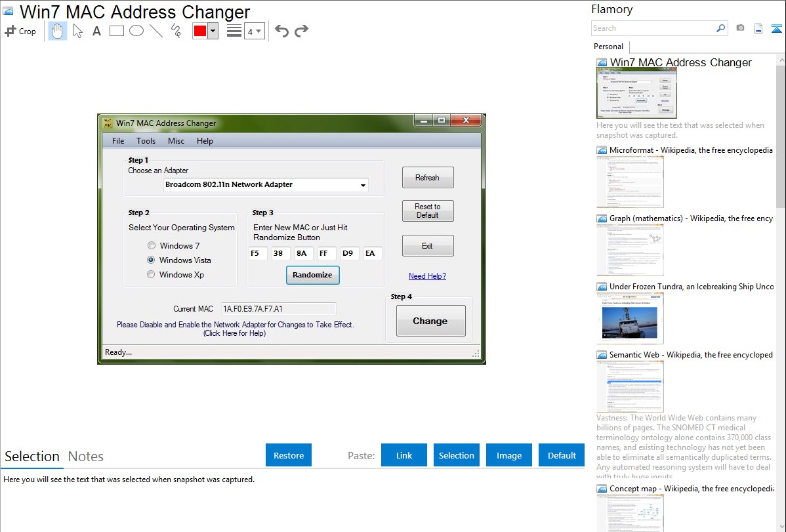The width and height of the screenshot is (786, 532).
Task: Select the Windows Xp radio button
Action: (x=151, y=274)
